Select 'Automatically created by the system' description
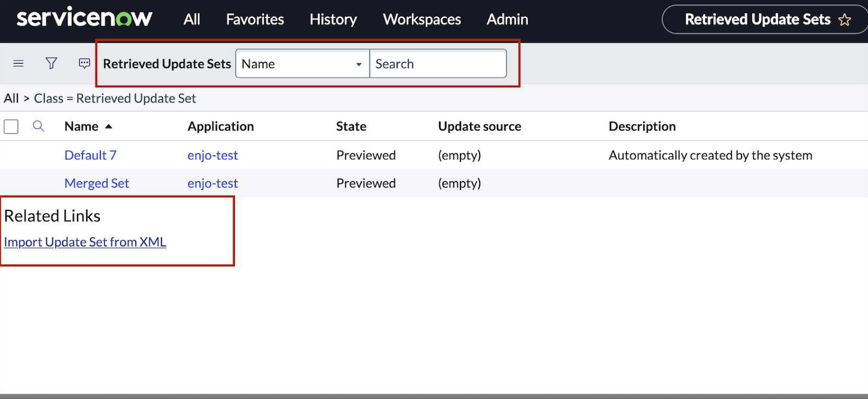Image resolution: width=868 pixels, height=399 pixels. [711, 156]
